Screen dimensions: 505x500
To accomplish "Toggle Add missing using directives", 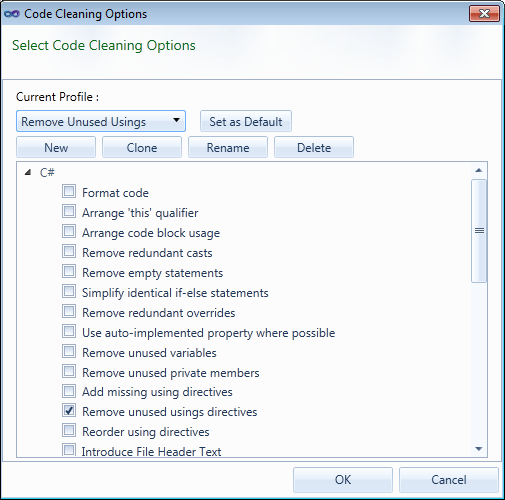I will (x=69, y=391).
